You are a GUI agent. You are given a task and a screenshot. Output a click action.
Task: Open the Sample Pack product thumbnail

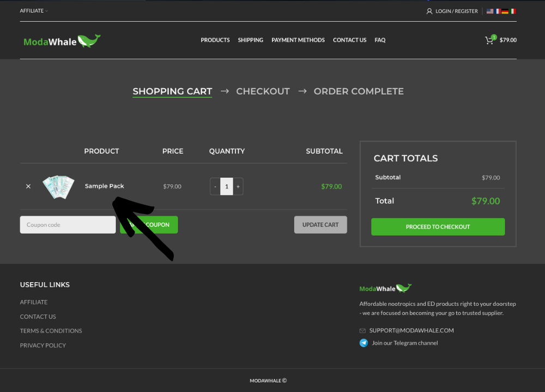[58, 186]
